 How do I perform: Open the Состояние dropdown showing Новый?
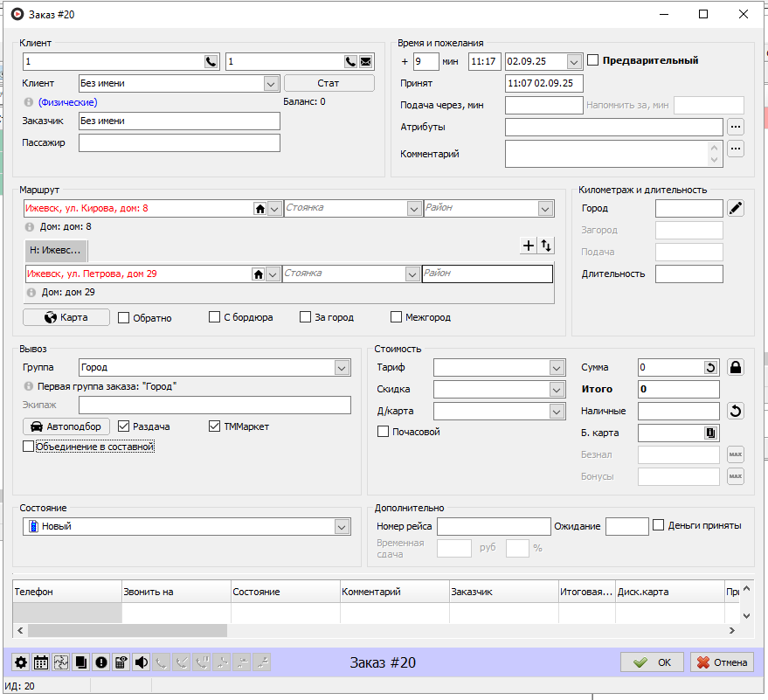pyautogui.click(x=342, y=526)
